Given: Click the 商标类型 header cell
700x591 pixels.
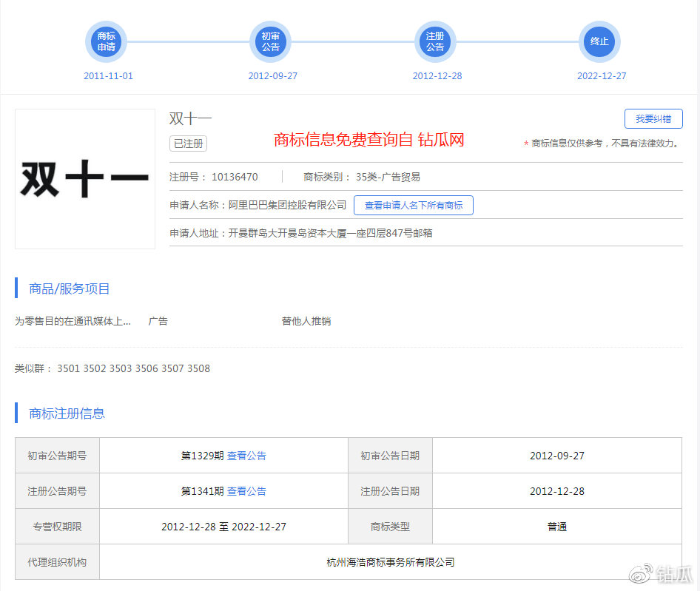Looking at the screenshot, I should tap(390, 527).
